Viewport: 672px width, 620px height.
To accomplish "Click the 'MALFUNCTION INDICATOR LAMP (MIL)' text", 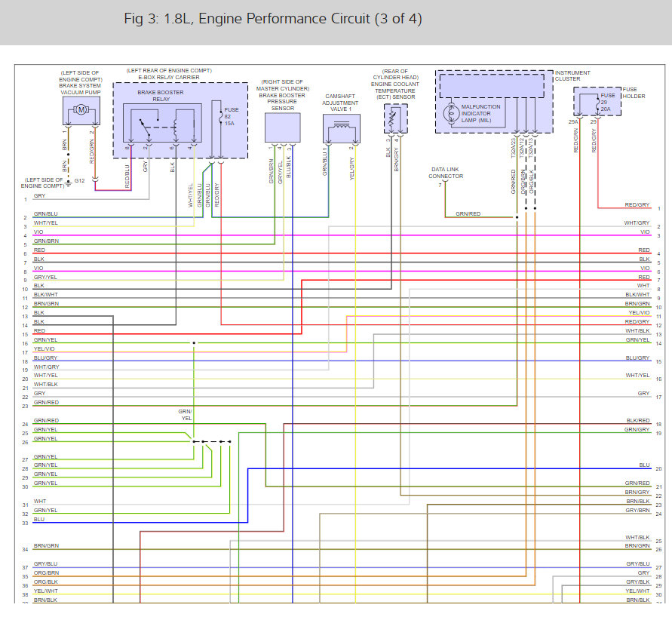I will coord(480,114).
